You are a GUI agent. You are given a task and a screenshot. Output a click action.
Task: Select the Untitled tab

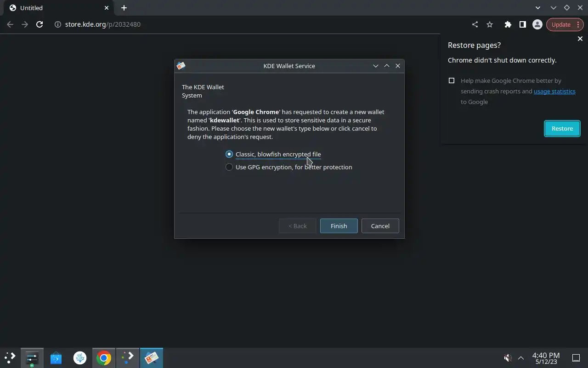point(60,8)
